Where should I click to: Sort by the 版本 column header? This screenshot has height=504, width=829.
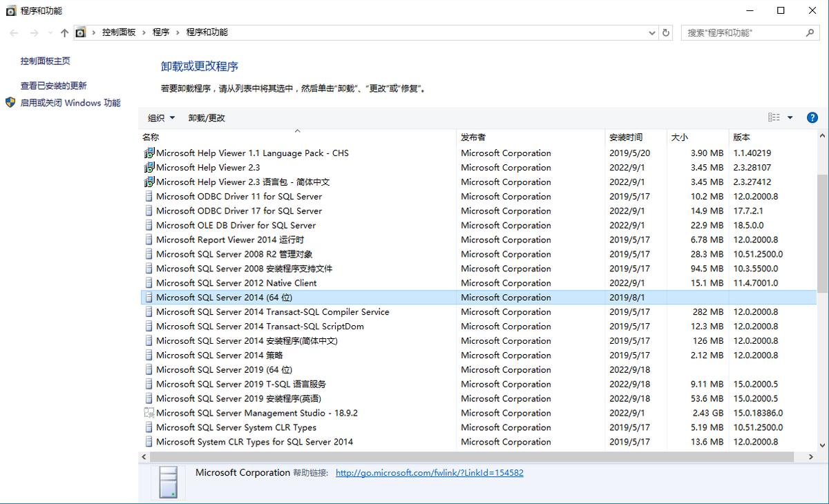(x=772, y=137)
